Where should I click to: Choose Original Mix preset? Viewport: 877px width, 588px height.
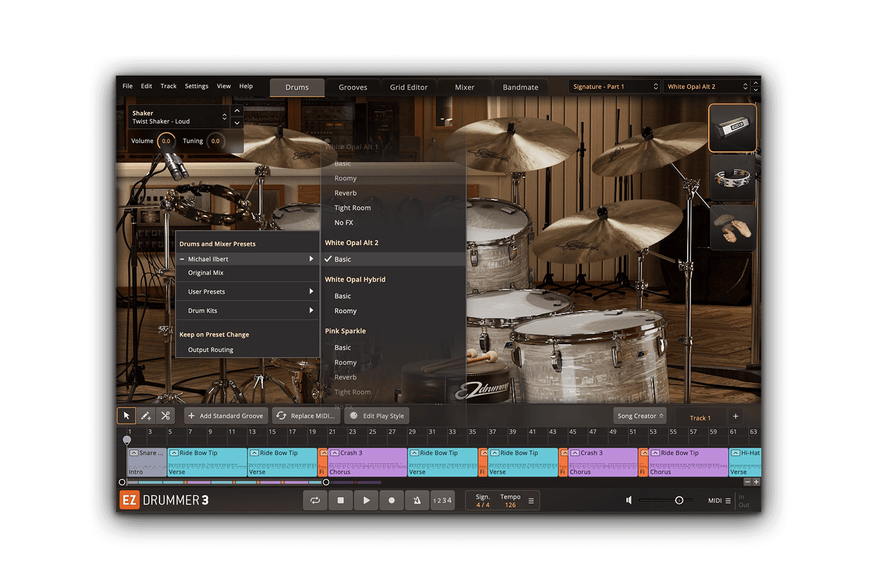coord(247,273)
